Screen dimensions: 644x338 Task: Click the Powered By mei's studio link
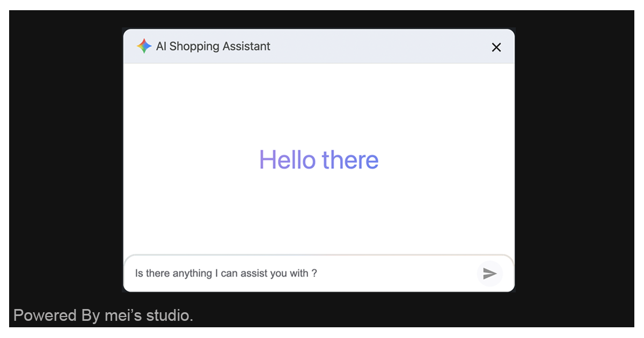coord(105,315)
